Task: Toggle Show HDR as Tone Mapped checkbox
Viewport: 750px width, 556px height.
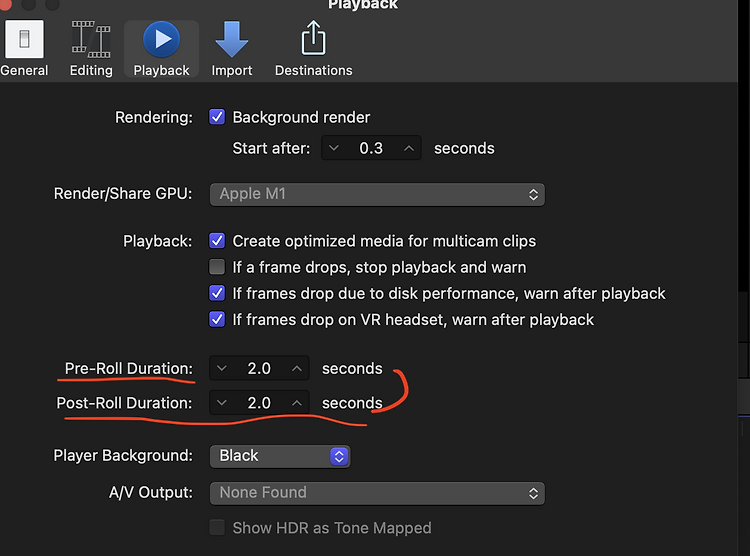Action: (x=217, y=528)
